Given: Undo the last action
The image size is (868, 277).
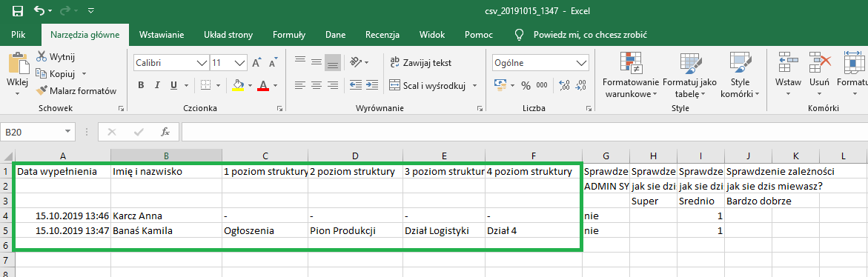Looking at the screenshot, I should click(x=39, y=10).
